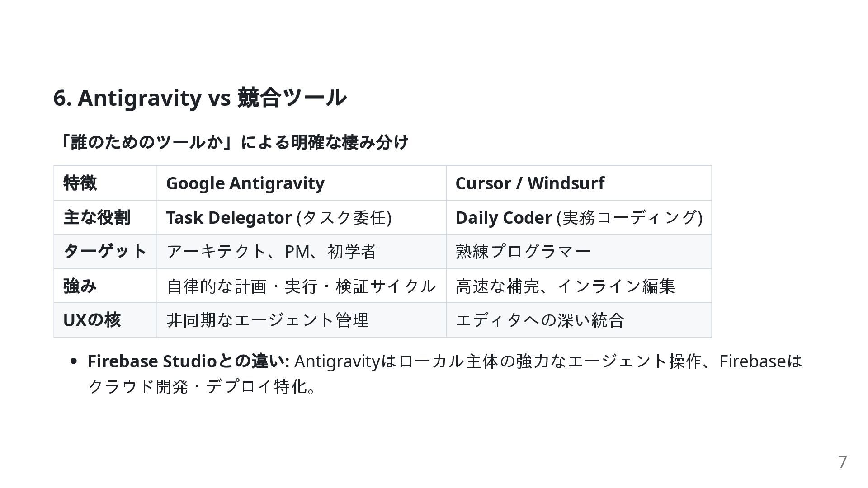Click the '主な役割' row label
The image size is (868, 488).
97,217
